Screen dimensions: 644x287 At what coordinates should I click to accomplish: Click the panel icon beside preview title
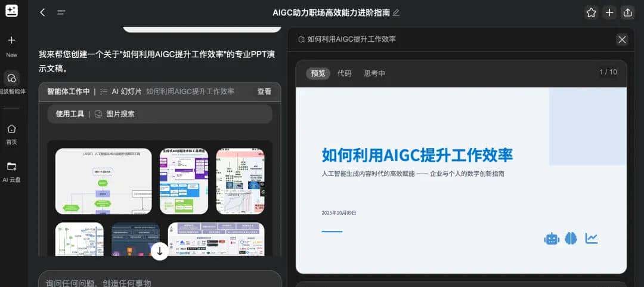302,39
